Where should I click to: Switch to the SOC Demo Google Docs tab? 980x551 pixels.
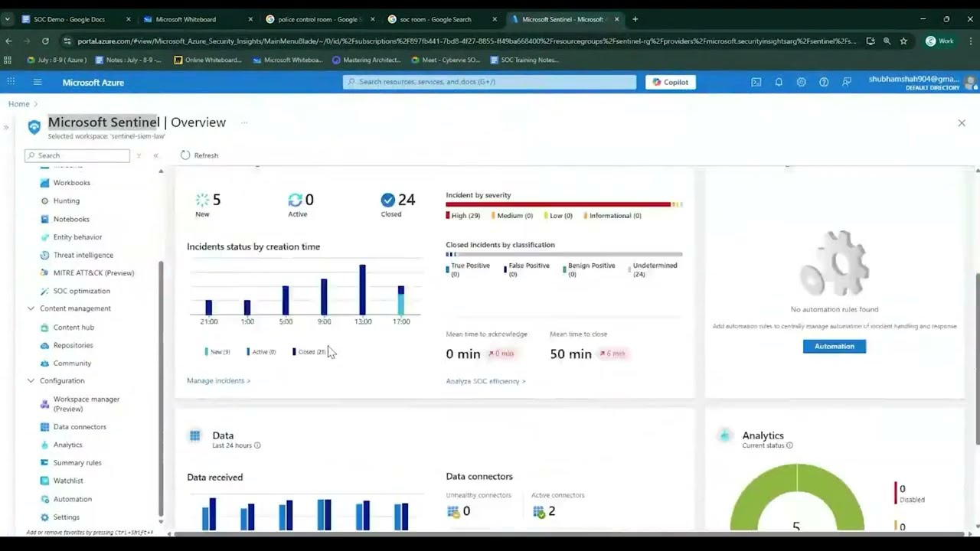[x=75, y=19]
